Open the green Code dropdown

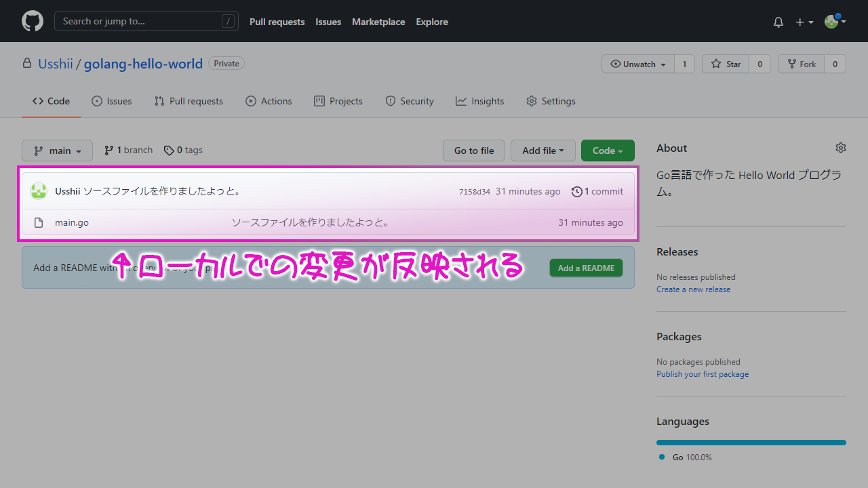click(608, 150)
